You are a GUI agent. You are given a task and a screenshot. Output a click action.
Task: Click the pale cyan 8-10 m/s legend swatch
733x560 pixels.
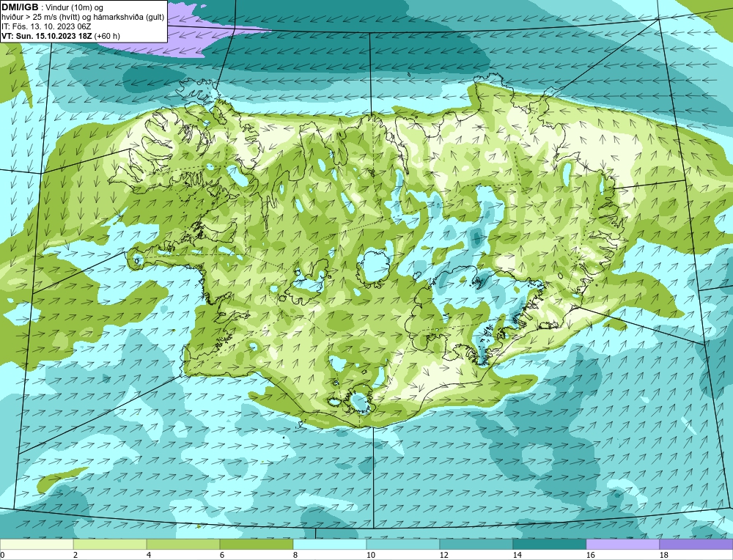click(x=330, y=545)
